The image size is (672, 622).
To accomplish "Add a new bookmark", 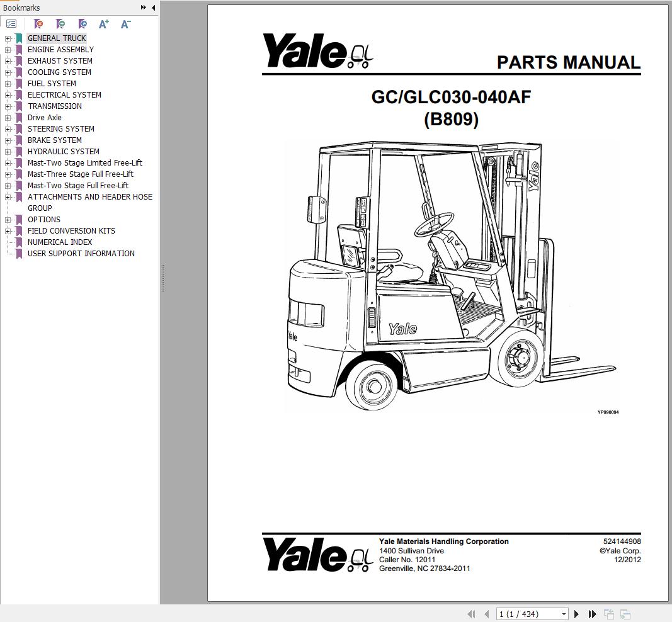I will tap(60, 24).
